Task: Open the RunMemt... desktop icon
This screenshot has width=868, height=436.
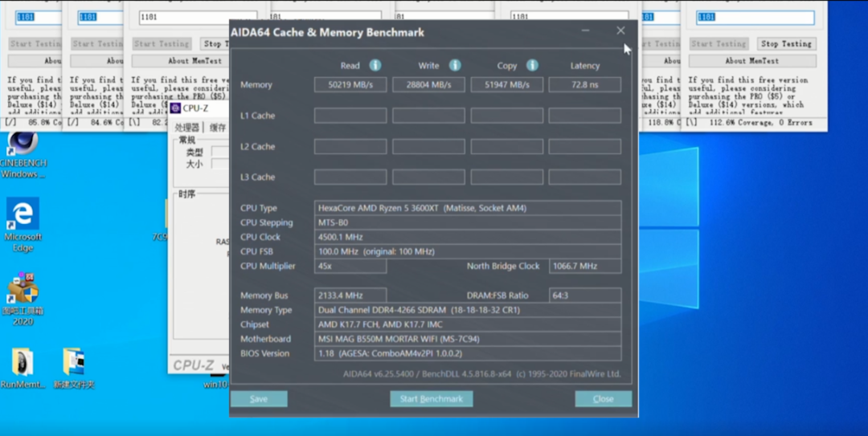Action: (x=23, y=369)
